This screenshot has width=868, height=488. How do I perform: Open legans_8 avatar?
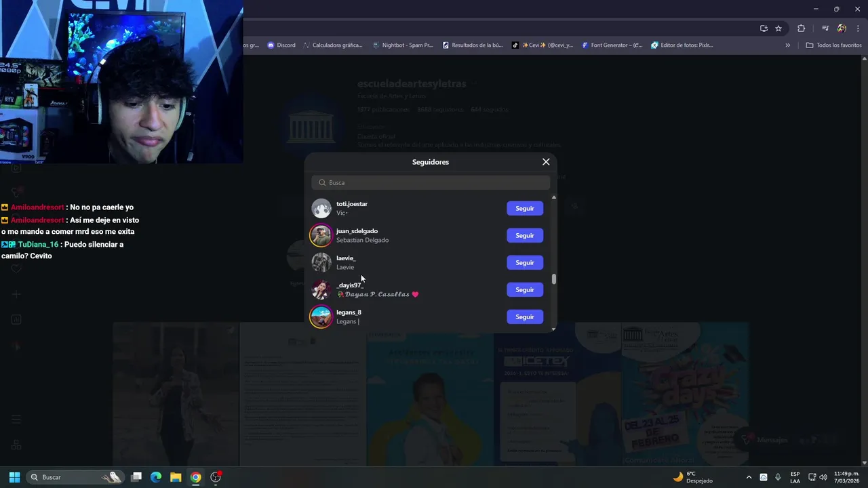(321, 317)
